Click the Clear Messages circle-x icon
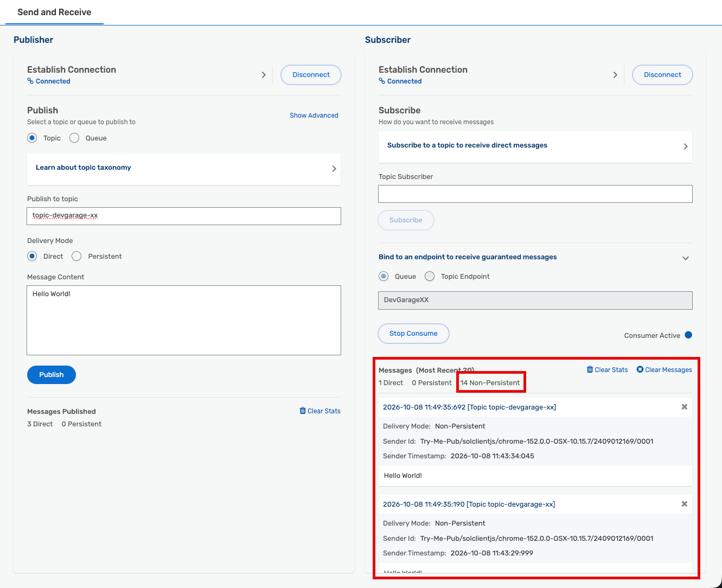Viewport: 722px width, 588px height. pos(640,369)
